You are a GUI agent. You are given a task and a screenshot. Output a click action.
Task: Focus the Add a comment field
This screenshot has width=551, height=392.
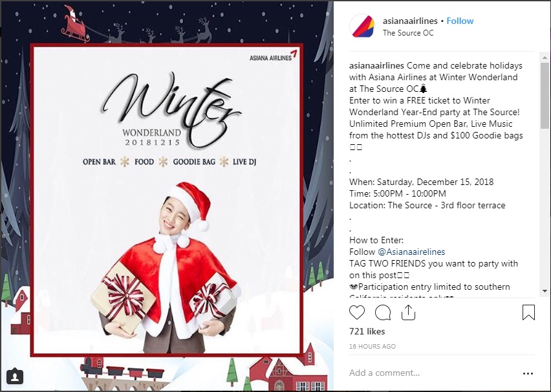[432, 373]
